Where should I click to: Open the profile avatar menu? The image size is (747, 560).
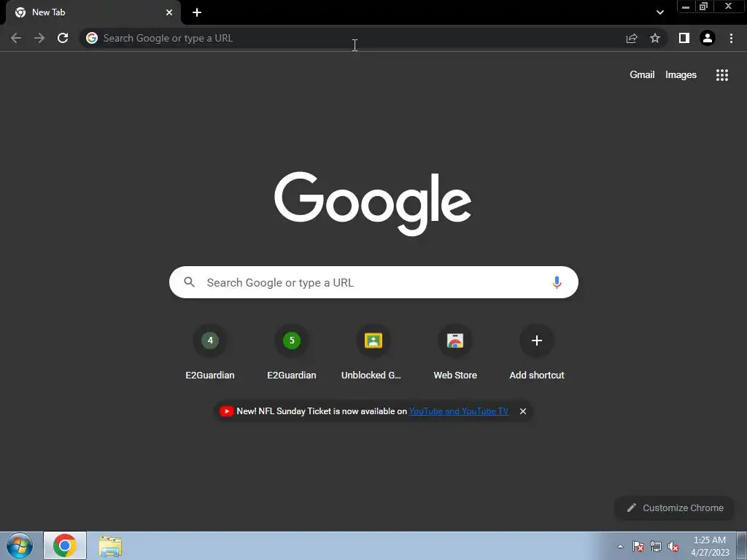pos(708,38)
